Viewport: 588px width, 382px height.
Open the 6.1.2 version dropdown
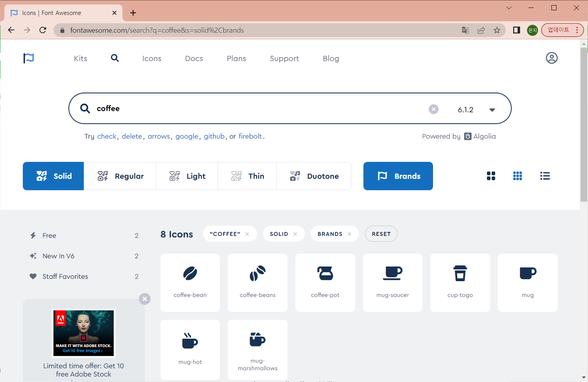[x=476, y=110]
